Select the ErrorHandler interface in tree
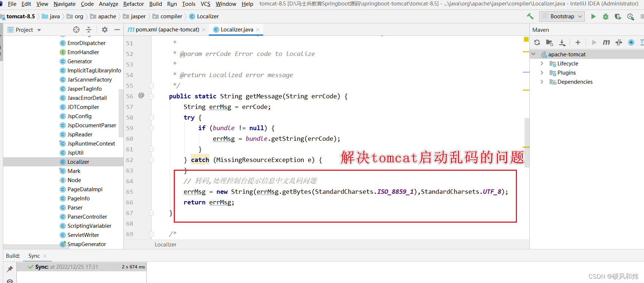This screenshot has width=644, height=283. click(83, 52)
